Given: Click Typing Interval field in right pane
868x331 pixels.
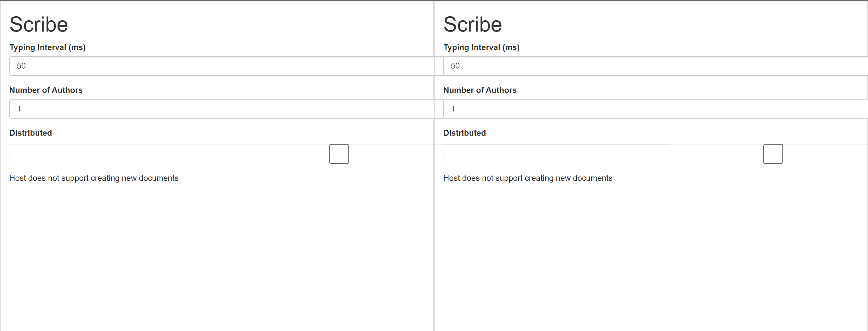Looking at the screenshot, I should coord(655,66).
